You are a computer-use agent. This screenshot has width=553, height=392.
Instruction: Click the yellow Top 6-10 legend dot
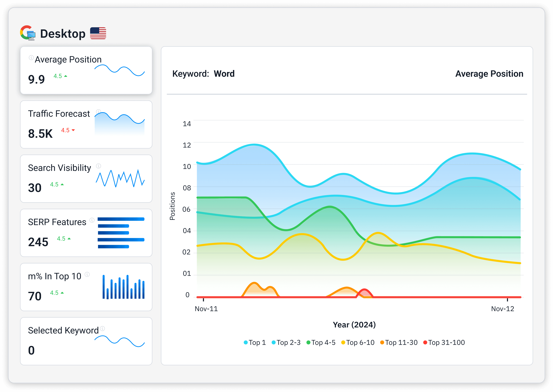pyautogui.click(x=343, y=343)
